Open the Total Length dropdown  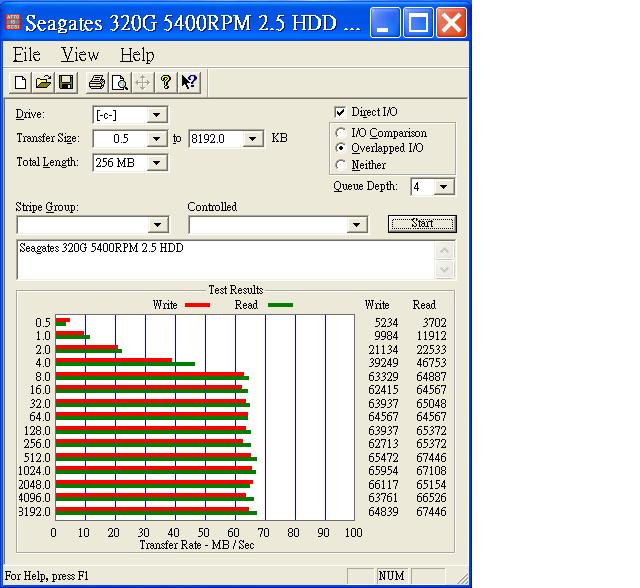coord(157,163)
